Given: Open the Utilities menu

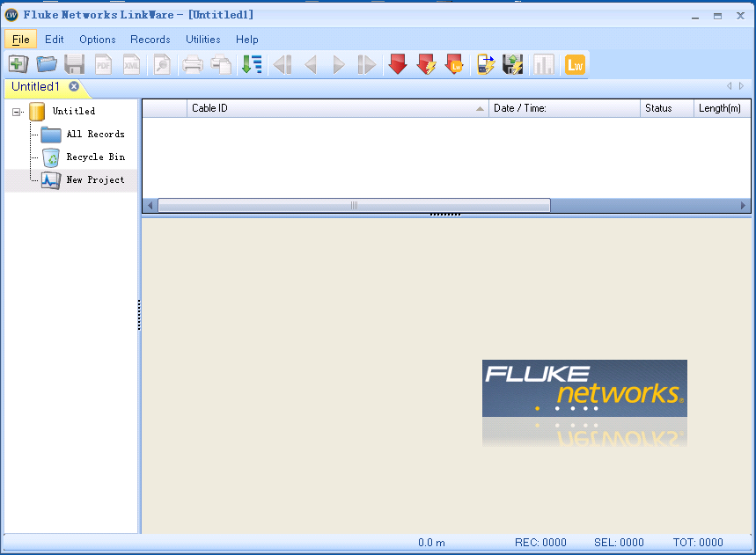Looking at the screenshot, I should tap(203, 40).
